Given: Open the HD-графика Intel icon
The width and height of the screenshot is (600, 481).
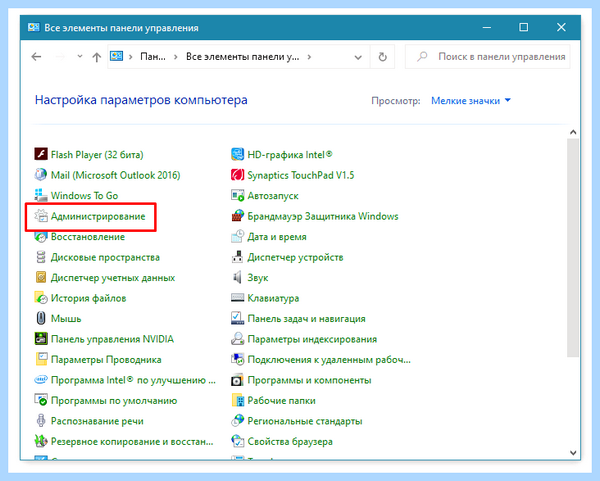Looking at the screenshot, I should click(238, 154).
